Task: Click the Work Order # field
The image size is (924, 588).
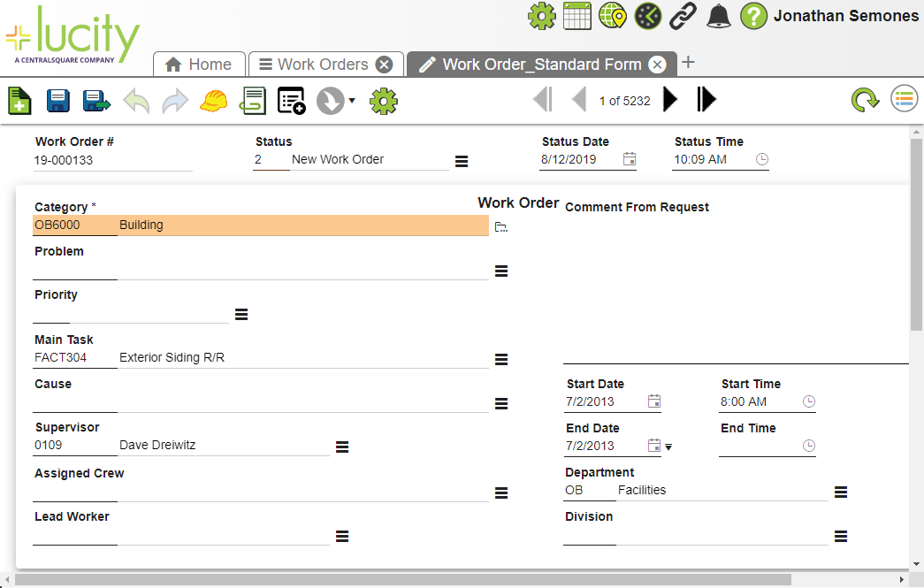Action: [x=112, y=161]
